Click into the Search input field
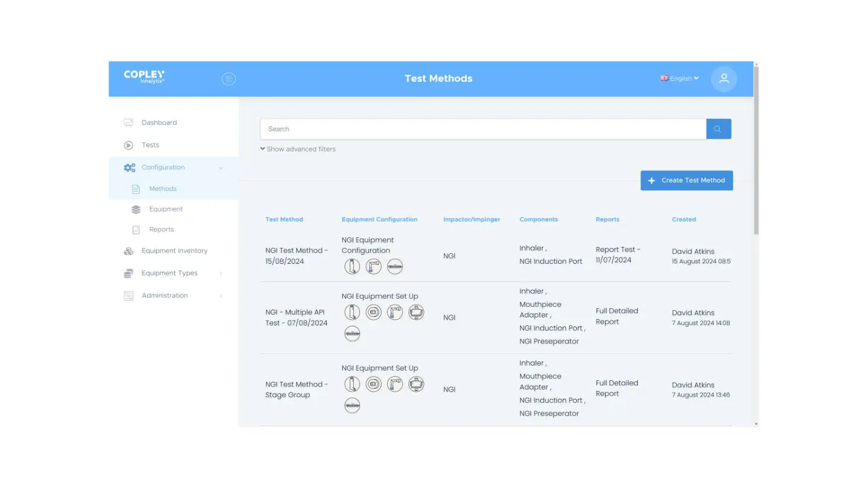868x488 pixels. point(482,129)
